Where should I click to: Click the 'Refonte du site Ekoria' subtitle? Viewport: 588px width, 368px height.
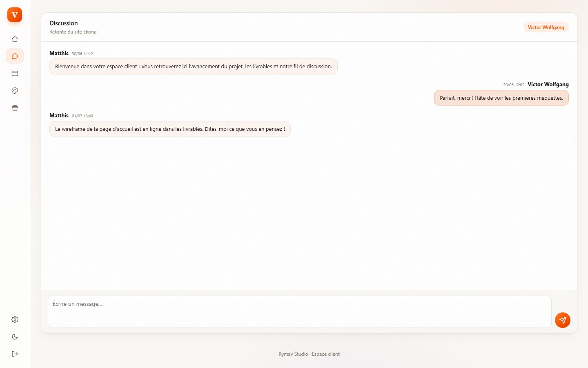tap(73, 32)
